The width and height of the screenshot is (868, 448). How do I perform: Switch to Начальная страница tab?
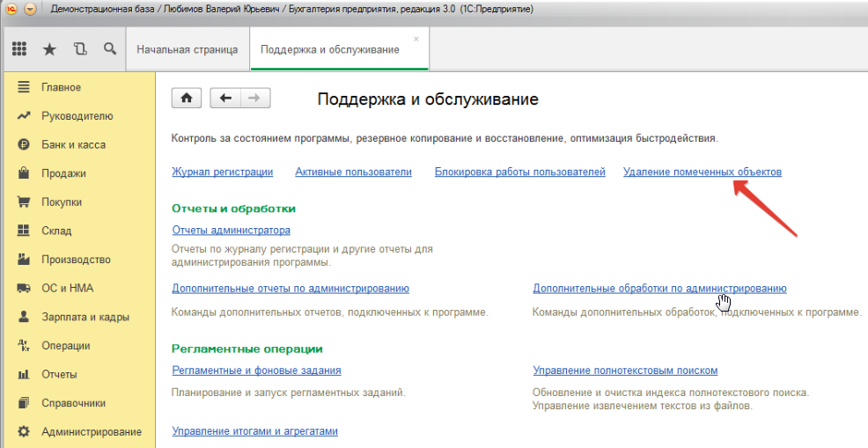188,50
